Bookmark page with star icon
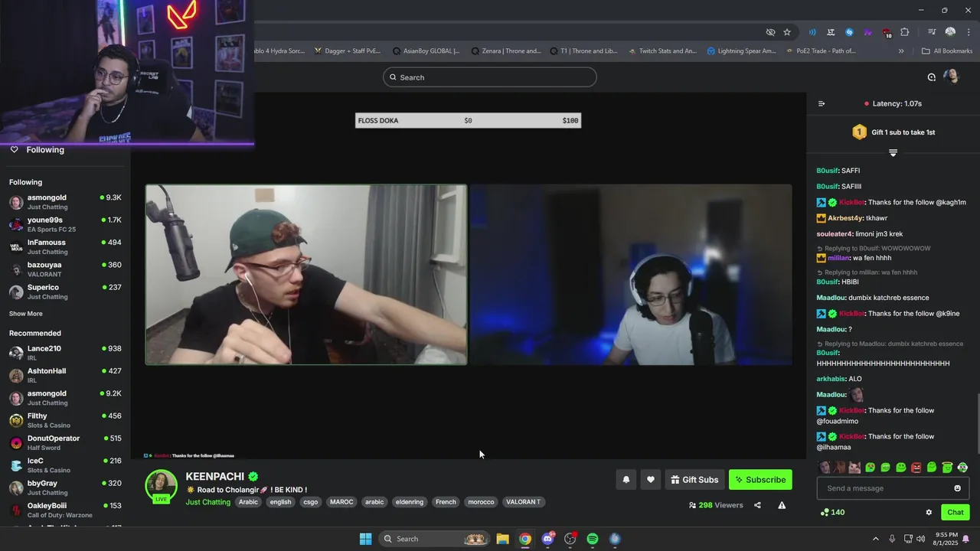Viewport: 980px width, 551px height. click(x=787, y=32)
